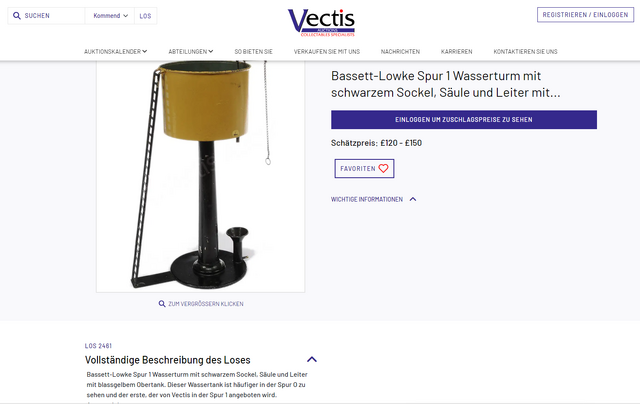Open Kontaktieren Sie uns page
This screenshot has height=404, width=640.
[x=525, y=51]
